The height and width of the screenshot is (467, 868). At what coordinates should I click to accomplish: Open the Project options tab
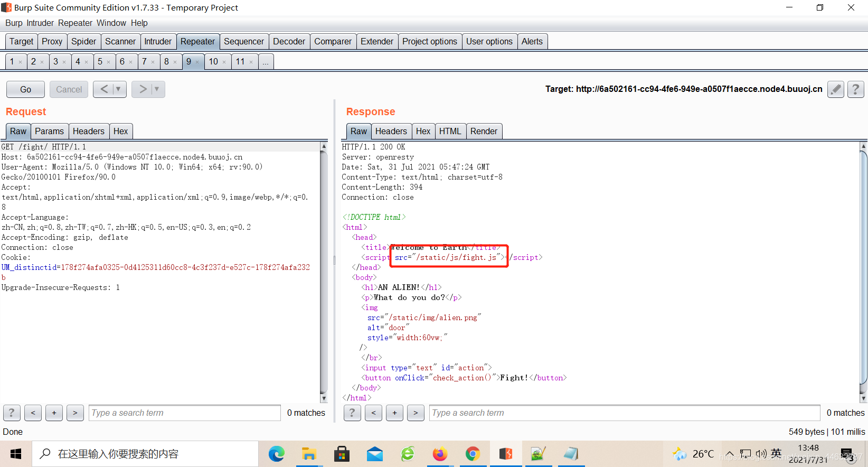[x=430, y=41]
